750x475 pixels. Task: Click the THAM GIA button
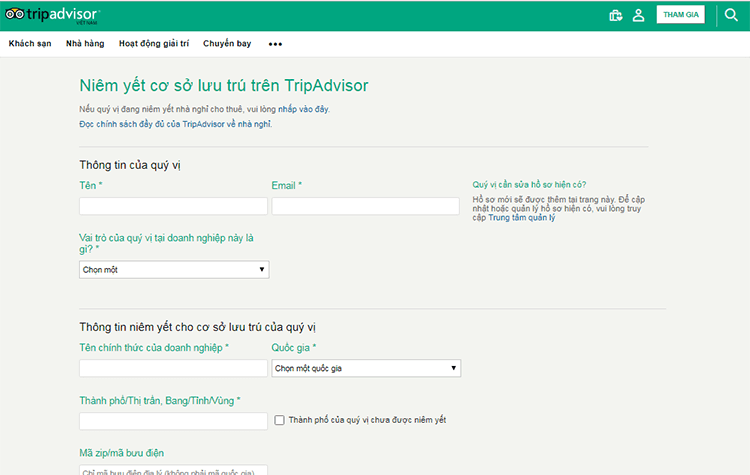pos(681,14)
